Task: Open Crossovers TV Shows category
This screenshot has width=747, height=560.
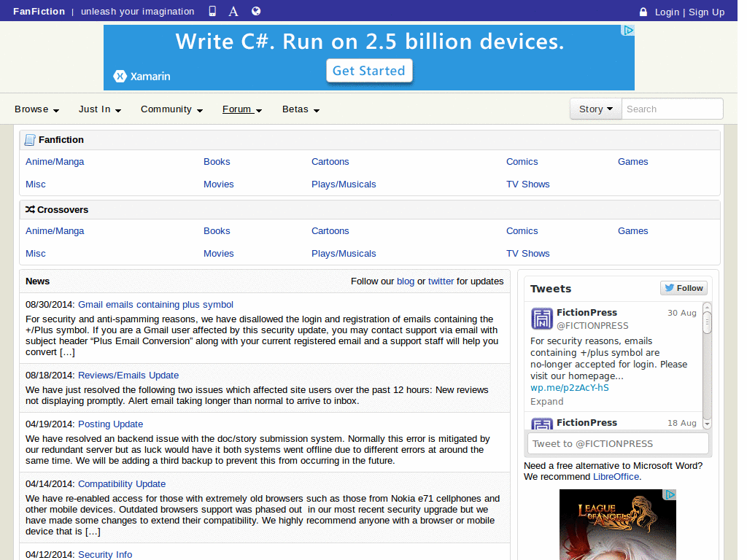Action: (528, 254)
